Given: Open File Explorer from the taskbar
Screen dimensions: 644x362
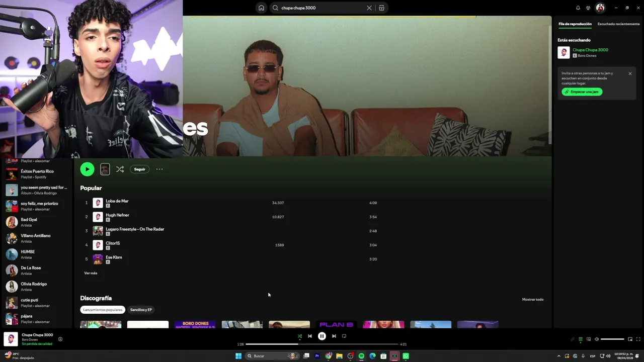Looking at the screenshot, I should click(339, 356).
